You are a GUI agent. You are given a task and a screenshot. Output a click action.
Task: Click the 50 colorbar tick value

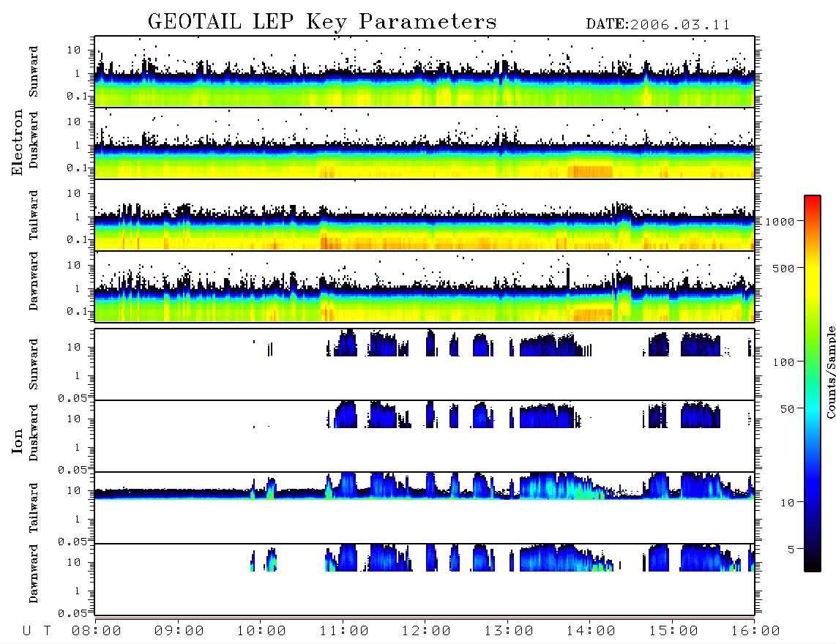click(x=787, y=409)
